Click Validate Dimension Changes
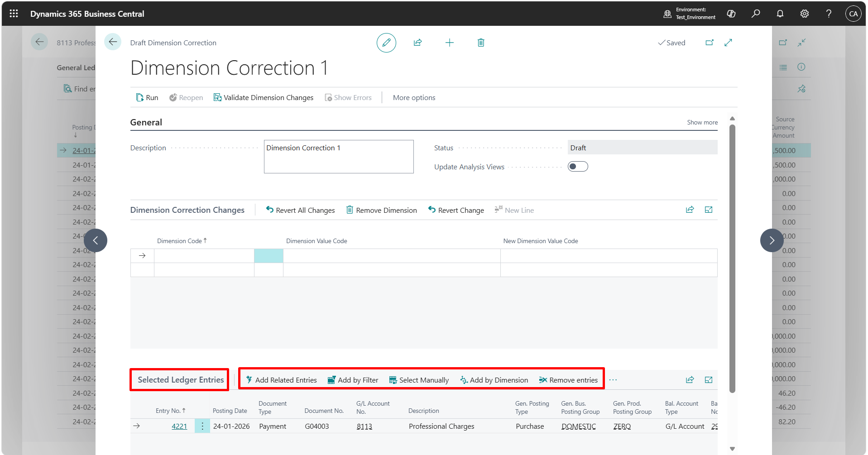Image resolution: width=868 pixels, height=455 pixels. click(x=264, y=97)
